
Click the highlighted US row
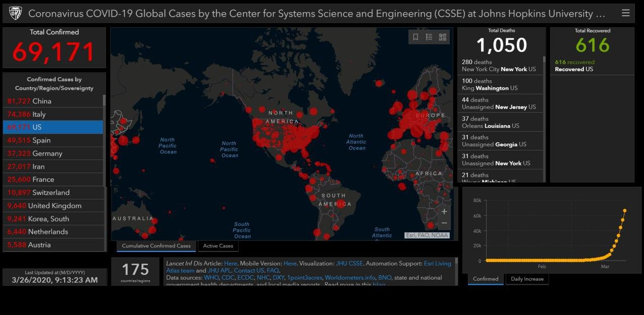point(53,127)
